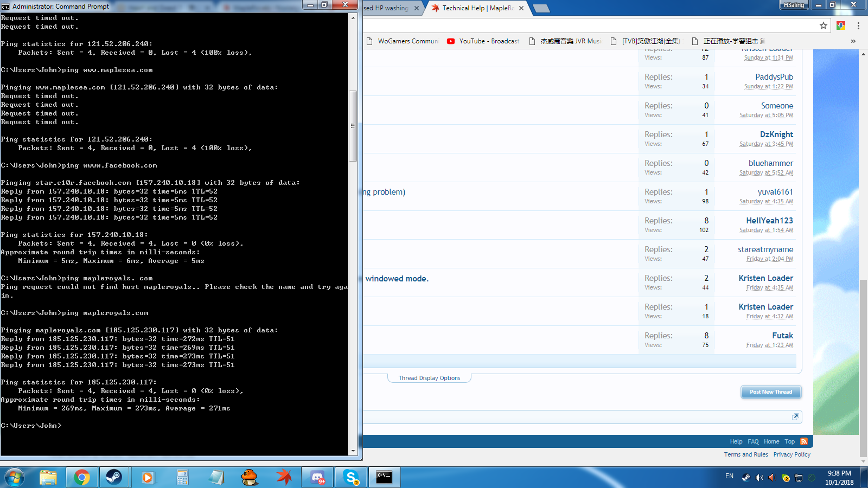Open Steam from the taskbar

pos(114,477)
